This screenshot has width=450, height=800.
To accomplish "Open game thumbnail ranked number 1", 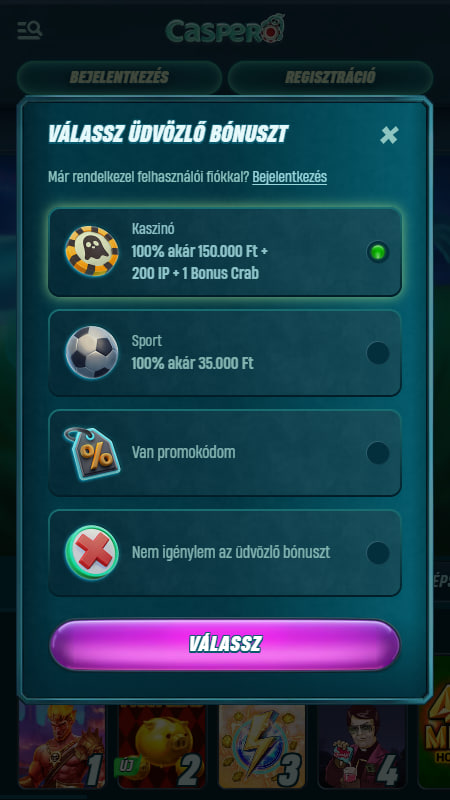I will click(x=61, y=746).
